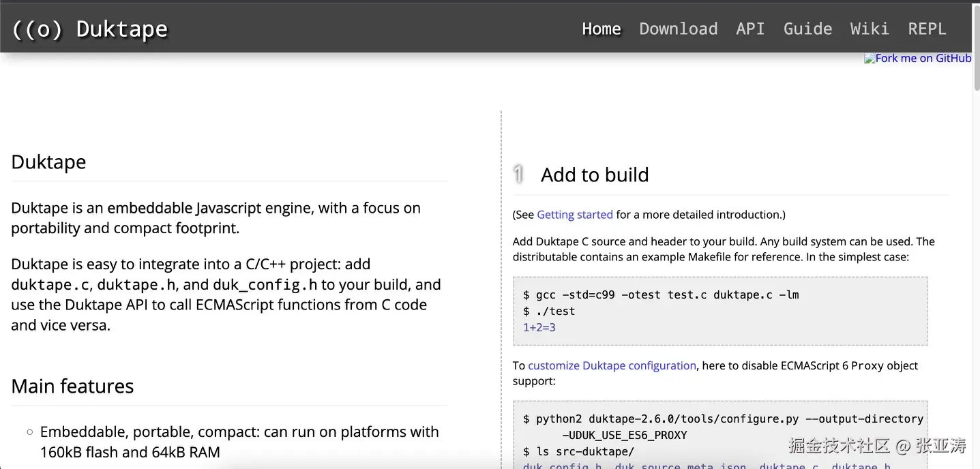
Task: Click the python2 configure.py code block
Action: point(720,435)
